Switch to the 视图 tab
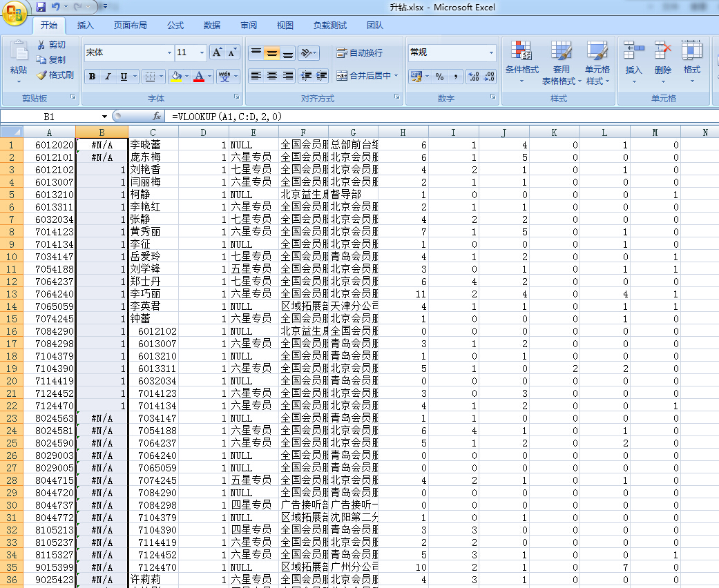 click(285, 26)
